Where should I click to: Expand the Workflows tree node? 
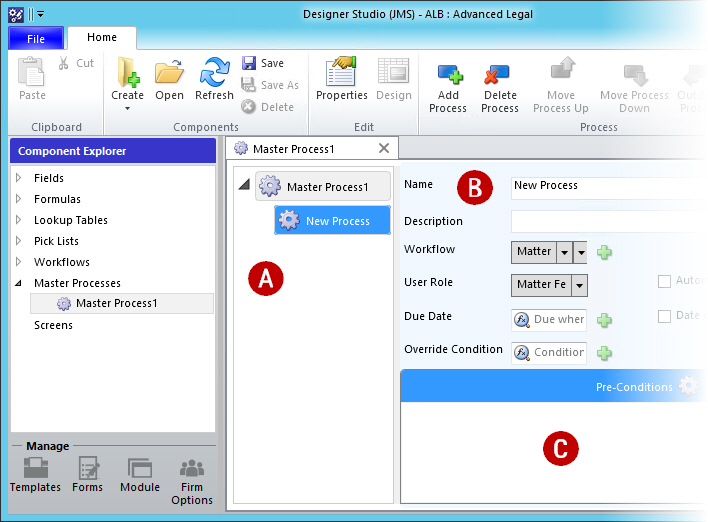pyautogui.click(x=19, y=262)
